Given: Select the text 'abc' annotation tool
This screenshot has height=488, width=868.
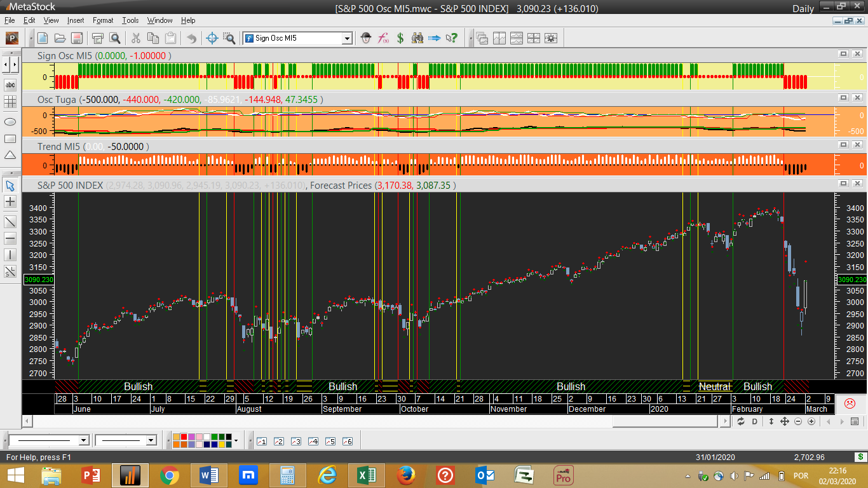Looking at the screenshot, I should pos(10,85).
